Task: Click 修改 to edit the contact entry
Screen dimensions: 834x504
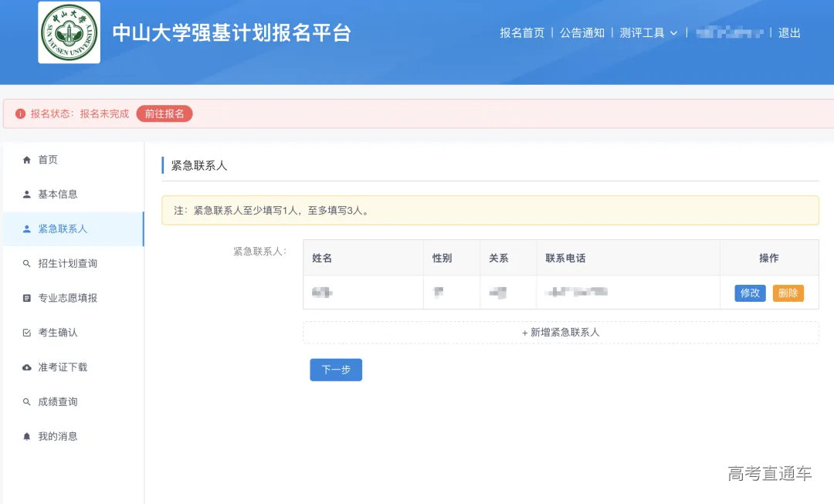Action: (x=748, y=294)
